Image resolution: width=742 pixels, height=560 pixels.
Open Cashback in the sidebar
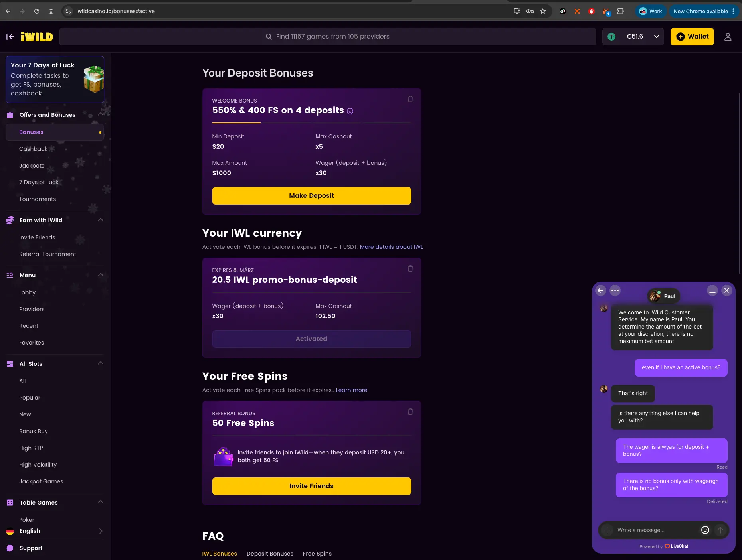pyautogui.click(x=33, y=149)
